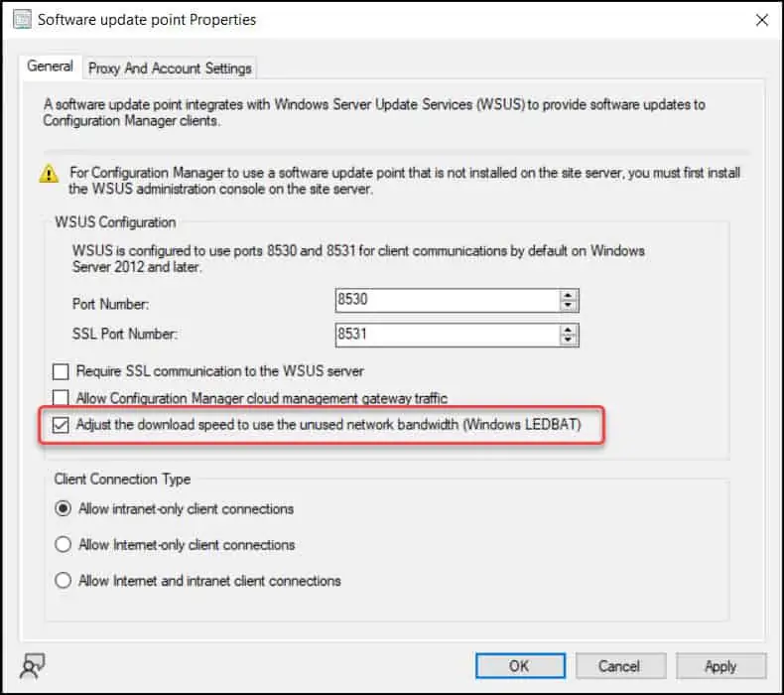
Task: Confirm changes with OK button
Action: (x=520, y=666)
